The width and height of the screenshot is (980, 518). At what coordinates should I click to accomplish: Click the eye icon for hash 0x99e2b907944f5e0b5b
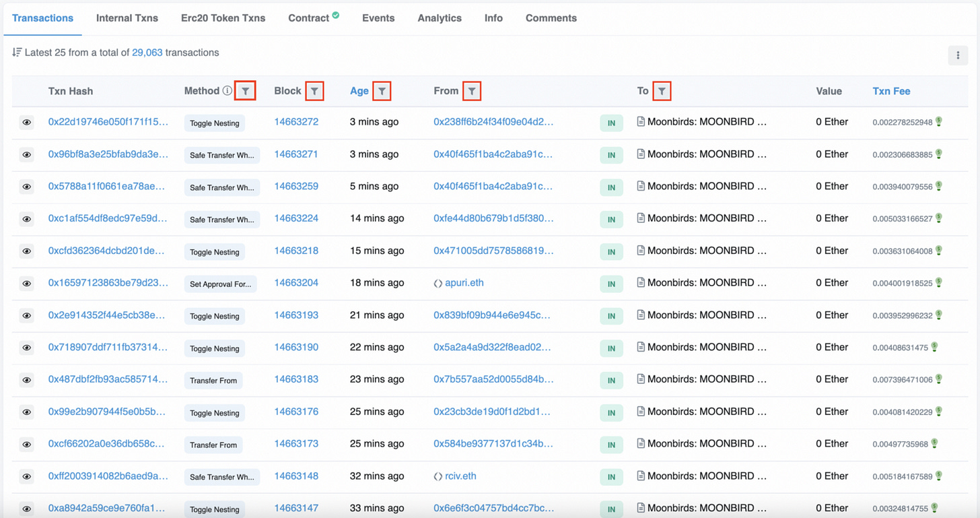[27, 412]
